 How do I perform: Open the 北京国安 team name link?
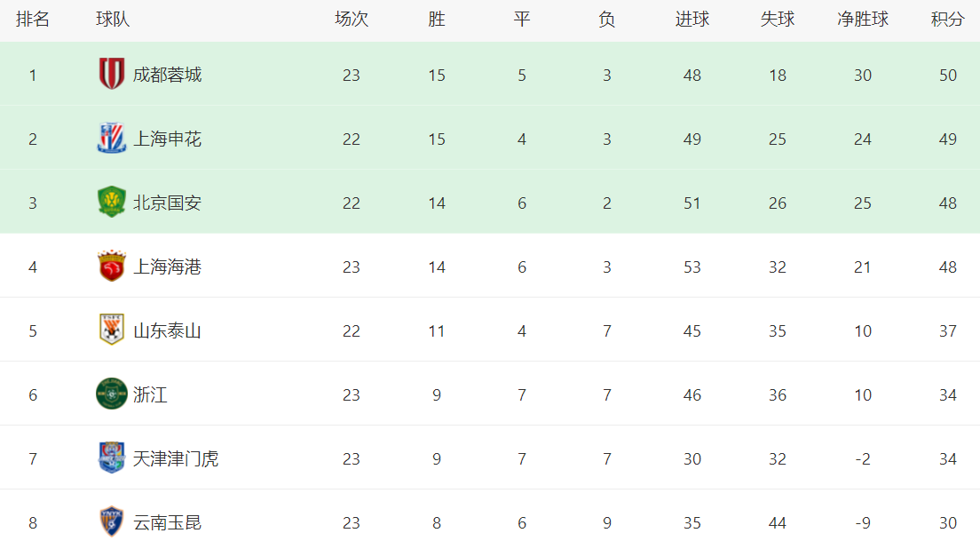pos(167,203)
